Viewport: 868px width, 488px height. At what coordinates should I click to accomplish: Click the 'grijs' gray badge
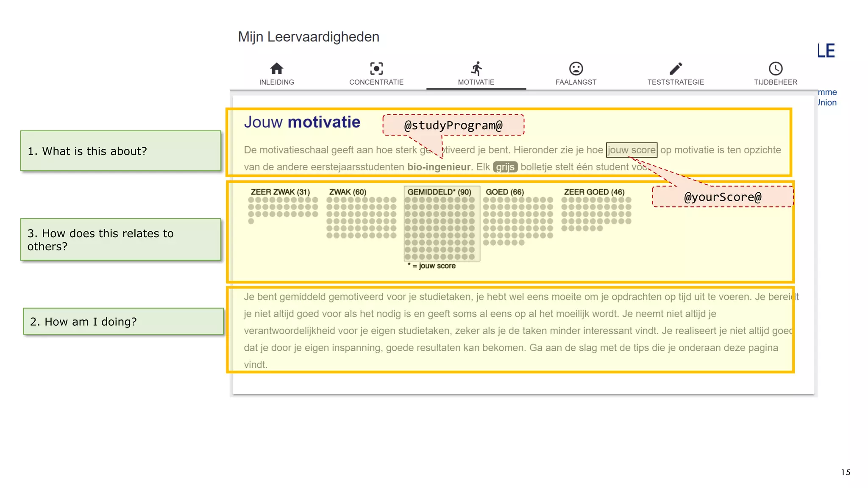pyautogui.click(x=505, y=167)
